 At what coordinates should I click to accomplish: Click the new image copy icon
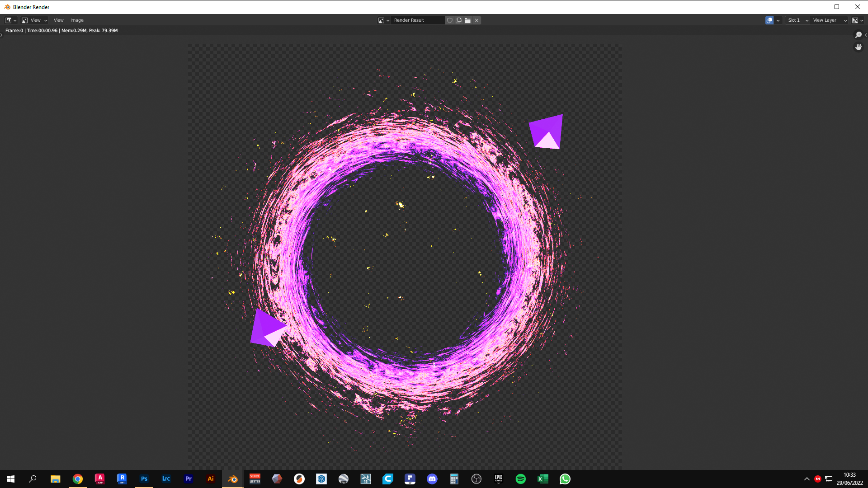coord(458,20)
